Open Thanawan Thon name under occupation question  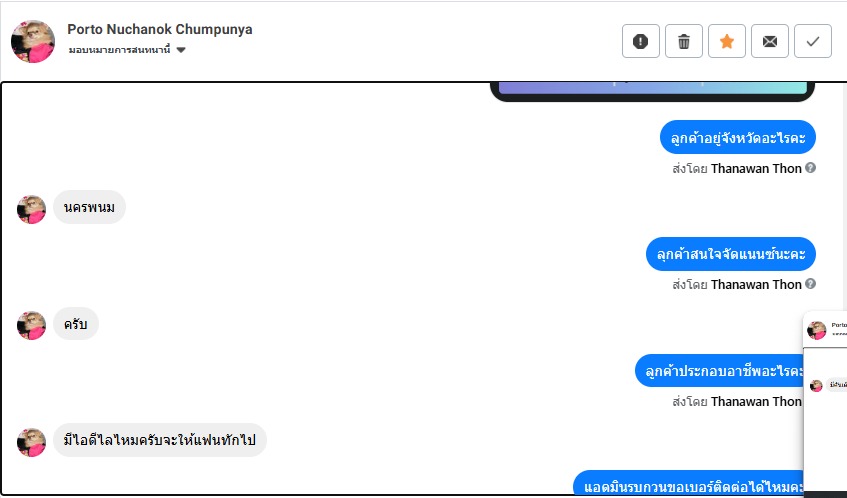click(x=756, y=401)
